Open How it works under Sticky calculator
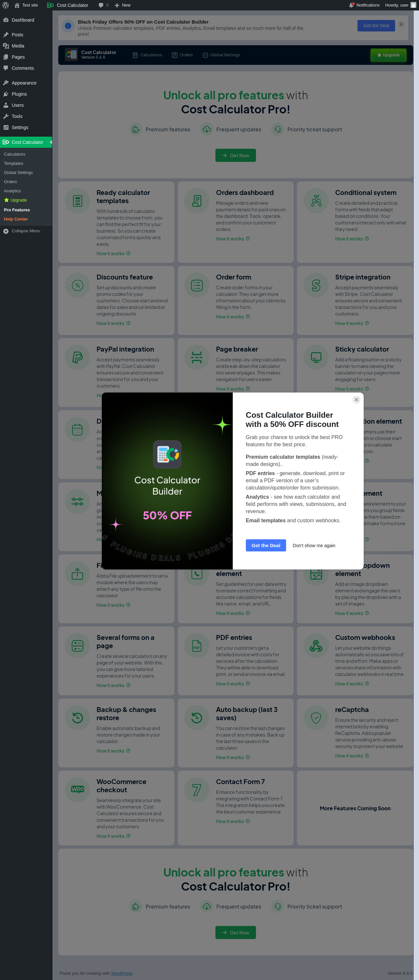The height and width of the screenshot is (980, 419). [352, 389]
